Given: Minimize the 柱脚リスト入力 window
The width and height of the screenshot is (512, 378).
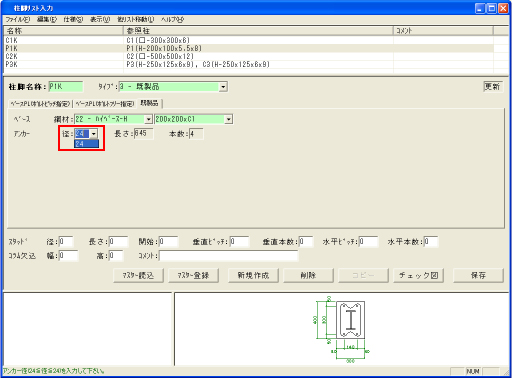Looking at the screenshot, I should (480, 8).
